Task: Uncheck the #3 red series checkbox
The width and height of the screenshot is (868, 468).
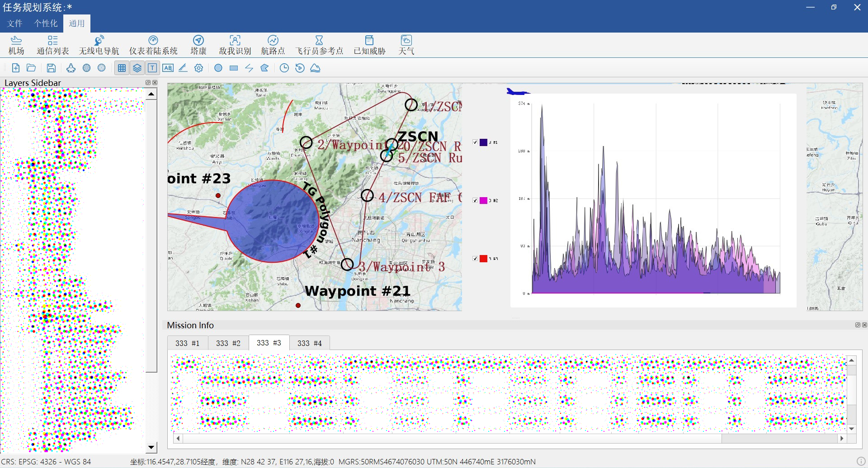Action: point(475,259)
